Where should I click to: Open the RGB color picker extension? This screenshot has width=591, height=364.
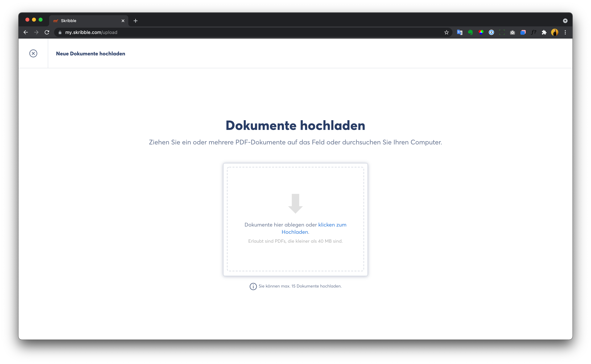point(481,32)
